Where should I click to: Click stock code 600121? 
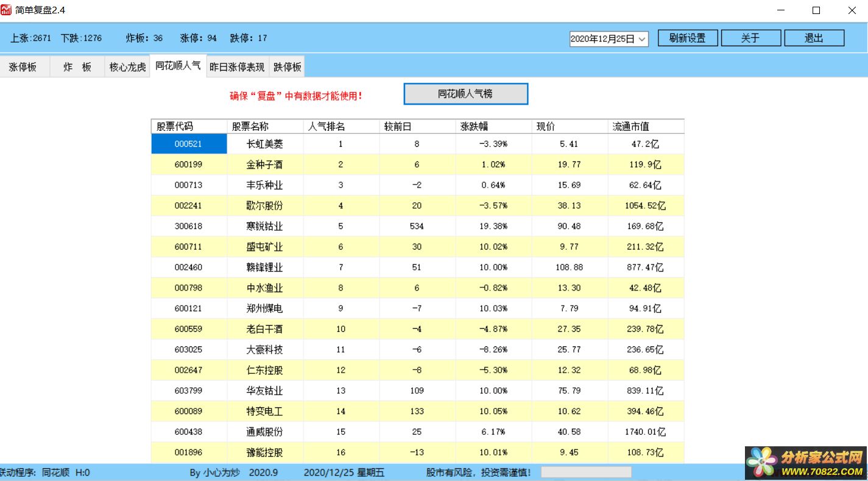(189, 309)
